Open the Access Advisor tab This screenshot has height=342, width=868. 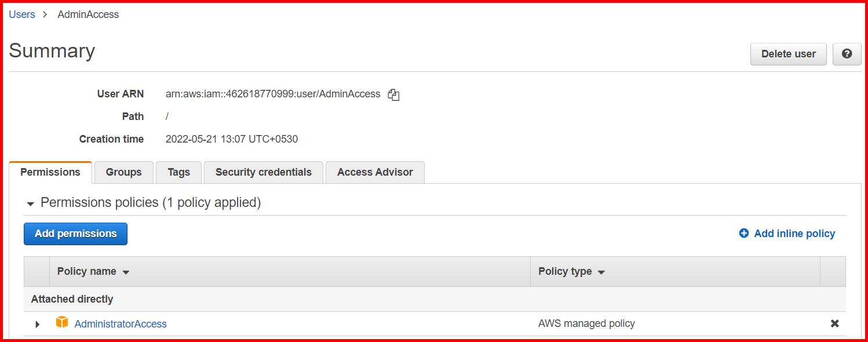[x=375, y=172]
